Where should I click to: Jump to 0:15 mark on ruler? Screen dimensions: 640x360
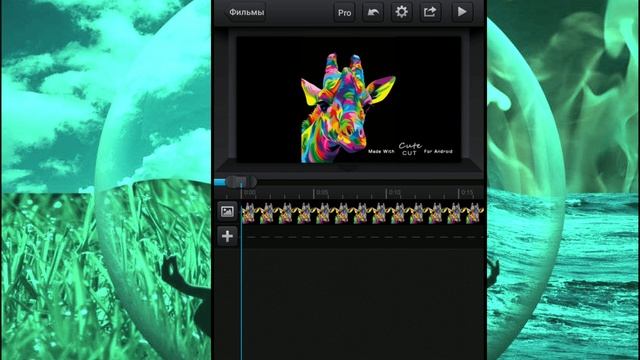pos(467,192)
